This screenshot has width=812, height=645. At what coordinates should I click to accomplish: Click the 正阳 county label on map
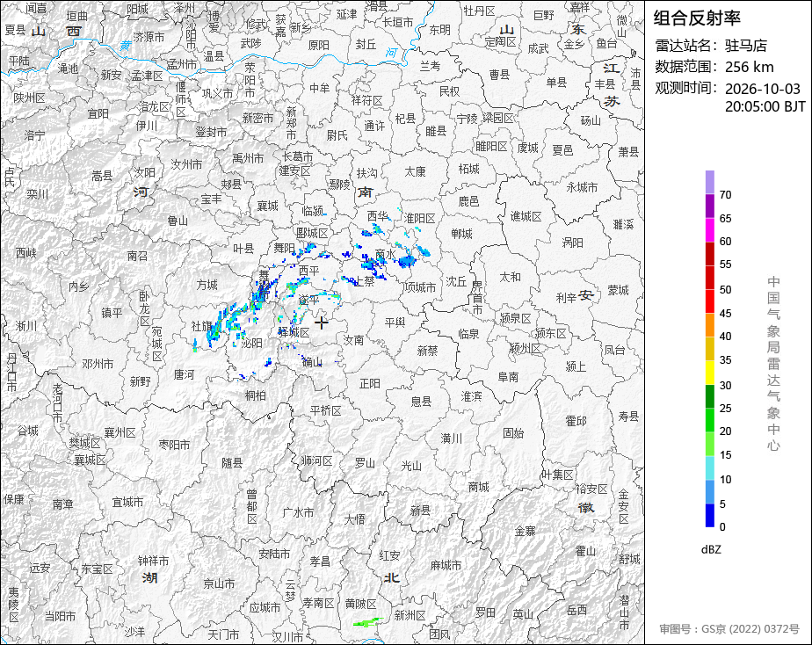tap(370, 384)
